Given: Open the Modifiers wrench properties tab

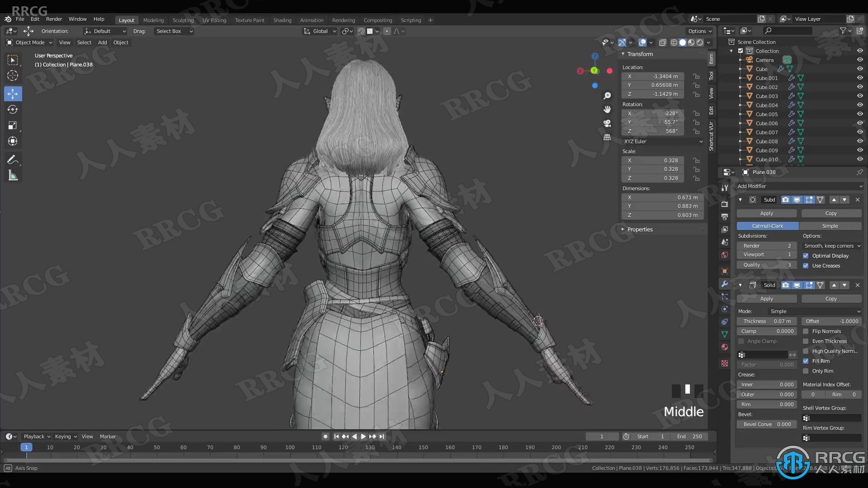Looking at the screenshot, I should [725, 284].
